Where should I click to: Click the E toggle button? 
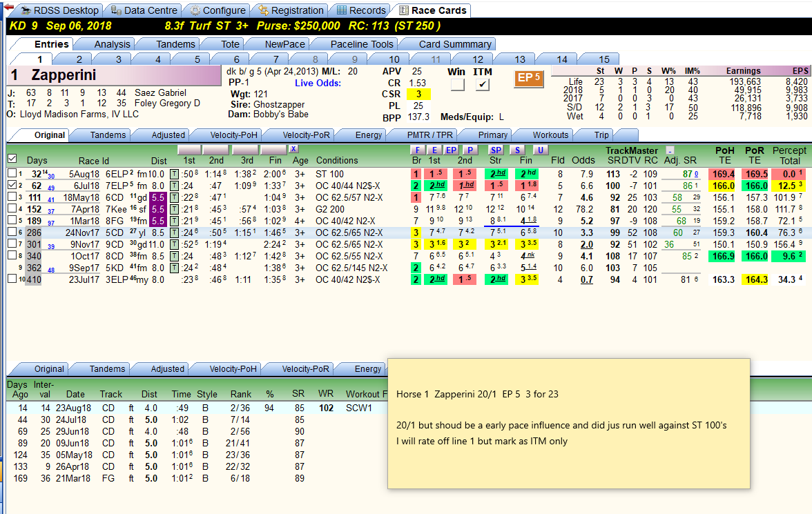click(x=434, y=150)
